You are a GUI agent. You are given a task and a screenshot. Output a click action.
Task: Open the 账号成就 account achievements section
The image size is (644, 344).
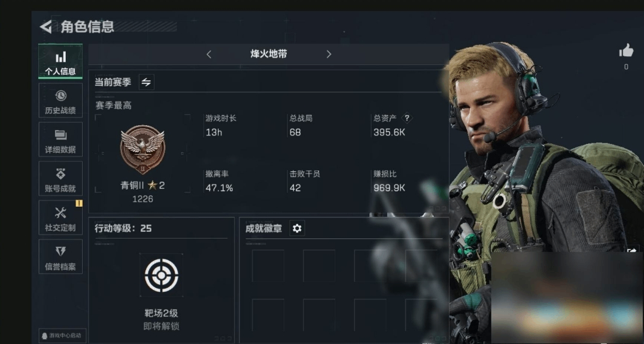tap(60, 179)
